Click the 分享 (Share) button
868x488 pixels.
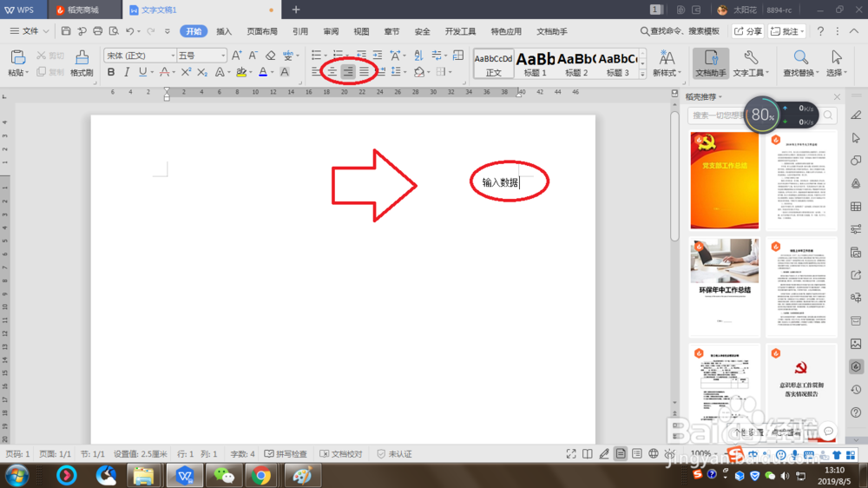[748, 31]
